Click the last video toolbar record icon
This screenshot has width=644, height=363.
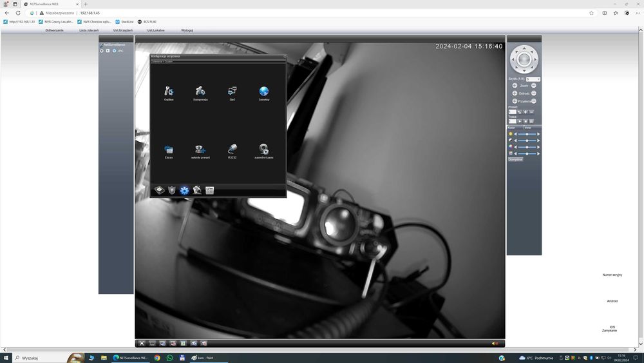click(x=204, y=343)
